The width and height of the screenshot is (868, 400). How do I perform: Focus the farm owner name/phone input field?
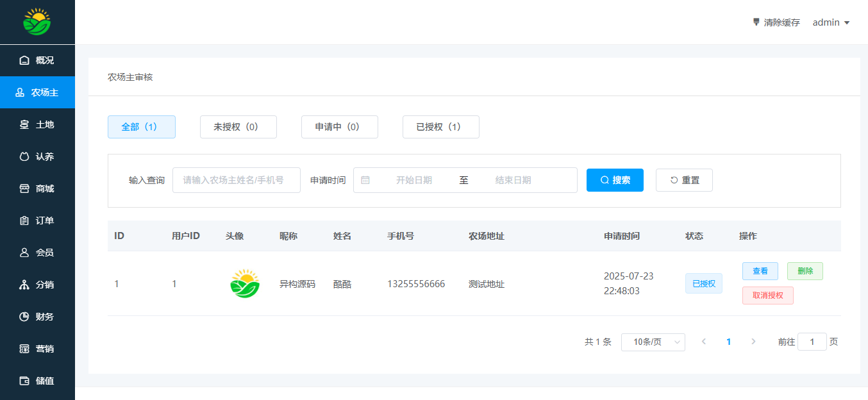pyautogui.click(x=236, y=180)
